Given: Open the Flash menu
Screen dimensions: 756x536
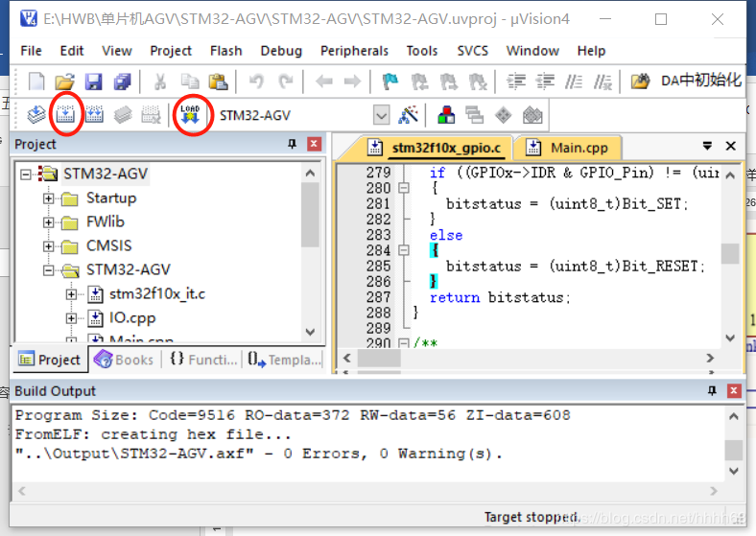Looking at the screenshot, I should point(226,51).
